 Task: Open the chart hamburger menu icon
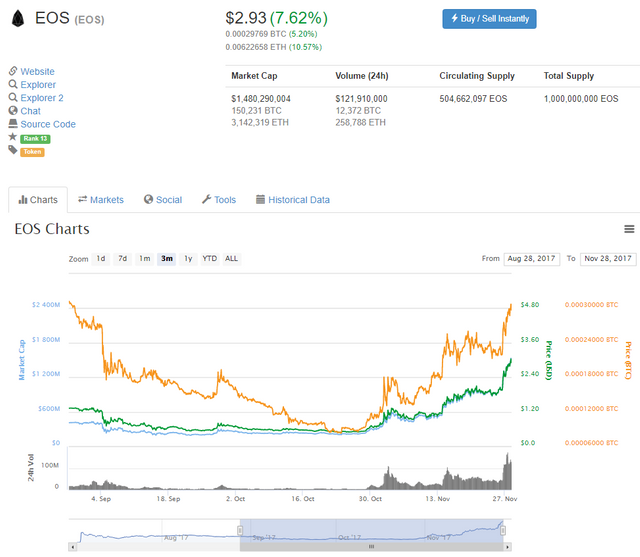coord(629,229)
